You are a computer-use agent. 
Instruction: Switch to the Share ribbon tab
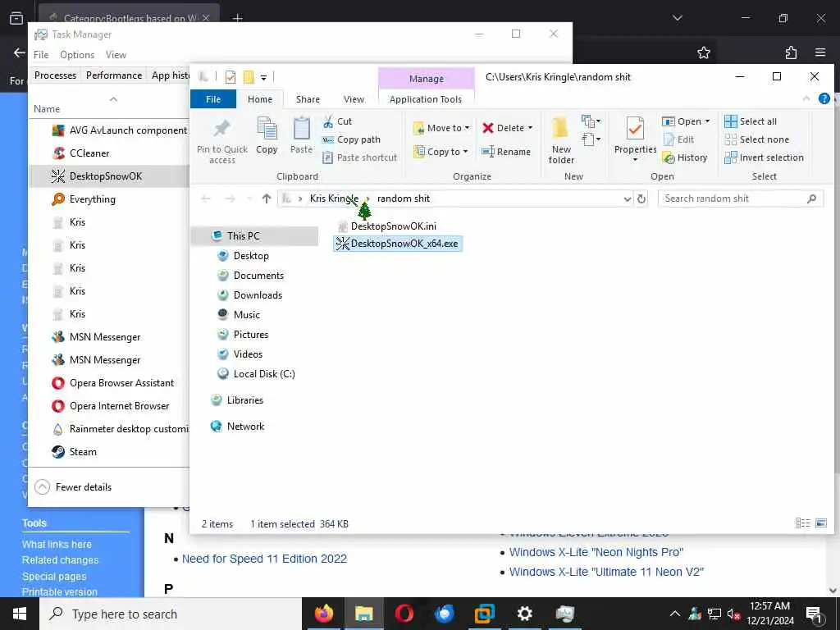point(308,99)
